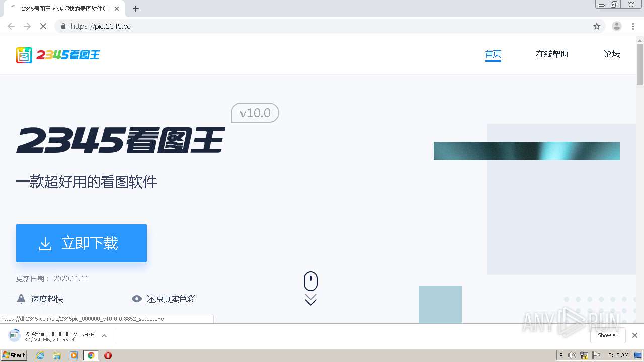Image resolution: width=644 pixels, height=362 pixels.
Task: Open the network tray icon
Action: pos(584,355)
